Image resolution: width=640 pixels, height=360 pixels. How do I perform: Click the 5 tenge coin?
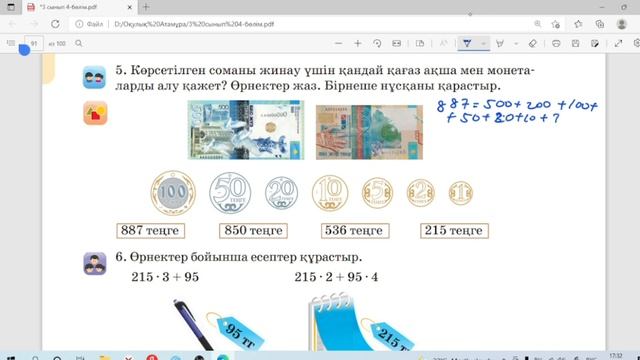(378, 193)
